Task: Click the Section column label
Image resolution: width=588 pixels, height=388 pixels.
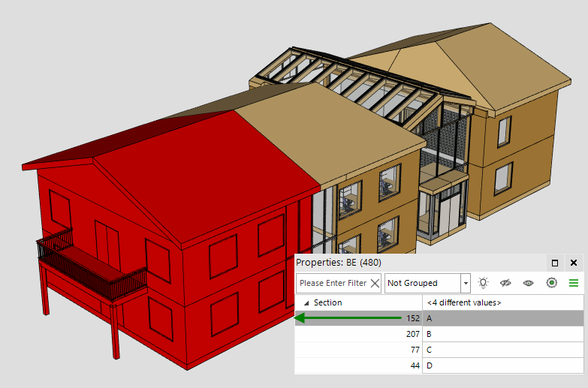Action: pyautogui.click(x=327, y=302)
